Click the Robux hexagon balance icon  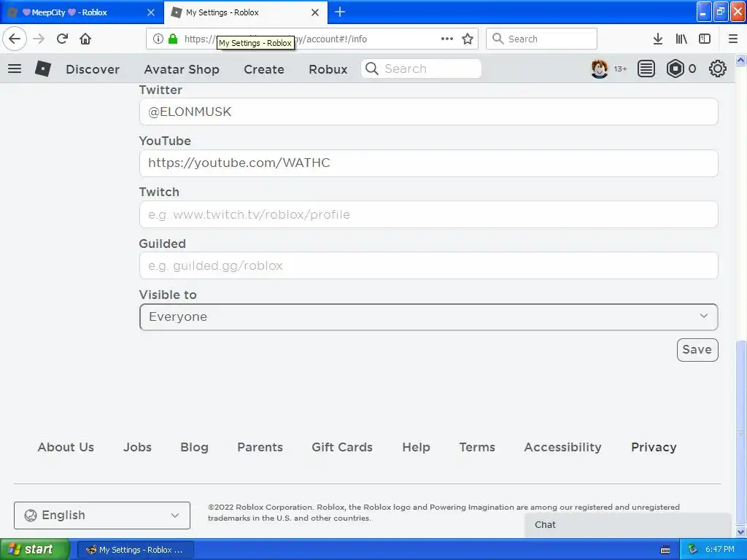(x=675, y=69)
